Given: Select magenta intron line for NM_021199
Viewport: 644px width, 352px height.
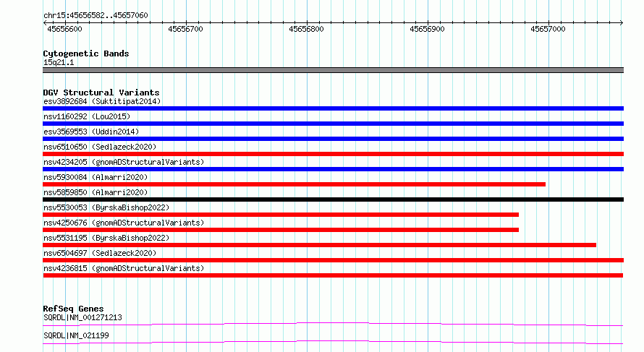Looking at the screenshot, I should pyautogui.click(x=333, y=342).
